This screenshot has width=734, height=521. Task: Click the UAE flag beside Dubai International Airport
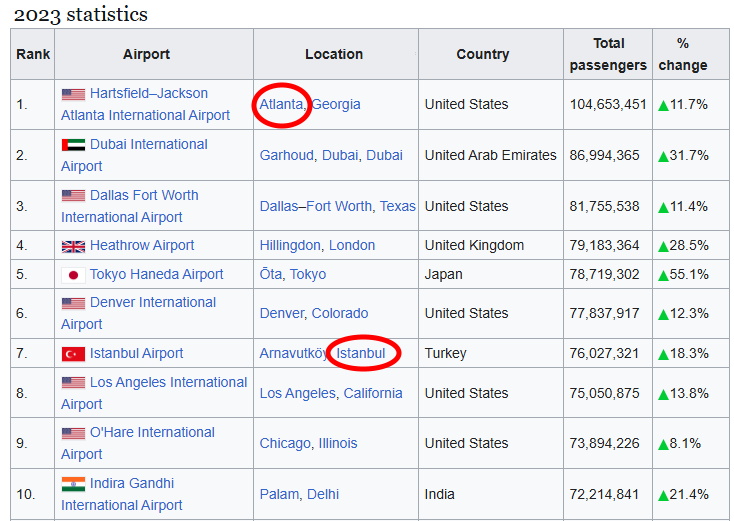point(73,145)
